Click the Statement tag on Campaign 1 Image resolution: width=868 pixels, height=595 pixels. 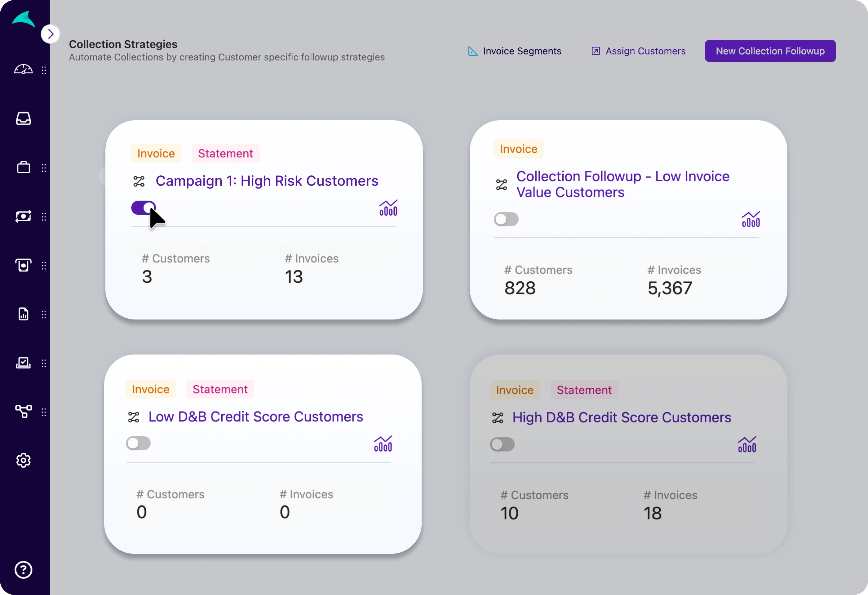coord(225,153)
